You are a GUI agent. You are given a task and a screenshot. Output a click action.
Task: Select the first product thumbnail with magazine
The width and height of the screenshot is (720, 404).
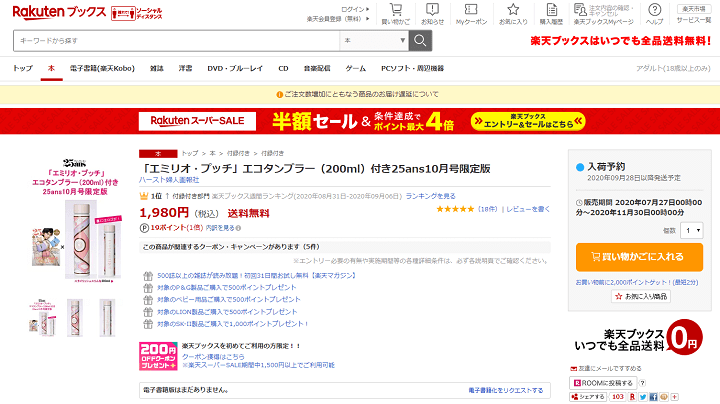point(42,318)
